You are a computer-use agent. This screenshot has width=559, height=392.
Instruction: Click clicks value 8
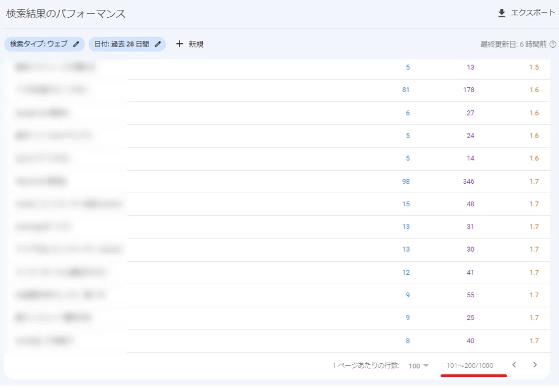408,341
